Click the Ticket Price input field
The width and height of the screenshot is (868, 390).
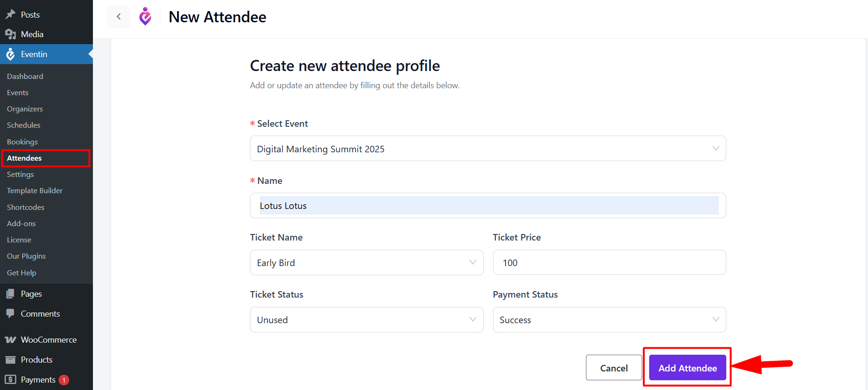click(x=609, y=263)
